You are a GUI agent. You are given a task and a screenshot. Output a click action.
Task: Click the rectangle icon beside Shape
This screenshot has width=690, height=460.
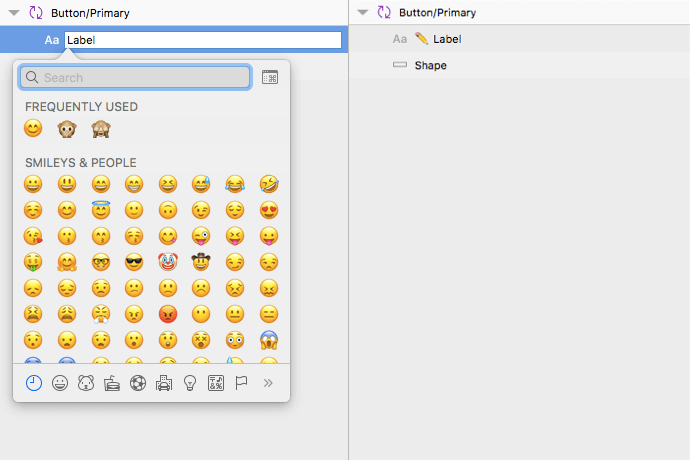coord(400,65)
